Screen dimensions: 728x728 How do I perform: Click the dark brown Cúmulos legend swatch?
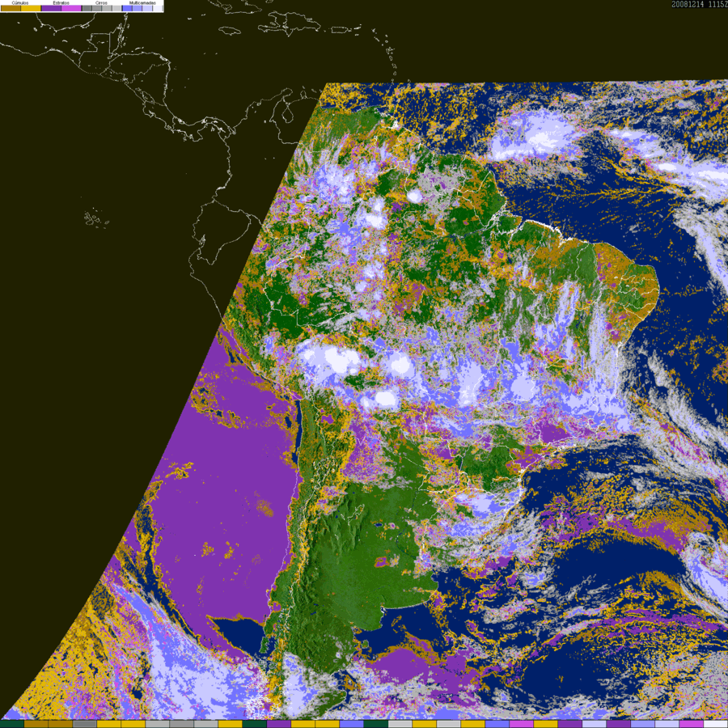coord(11,8)
